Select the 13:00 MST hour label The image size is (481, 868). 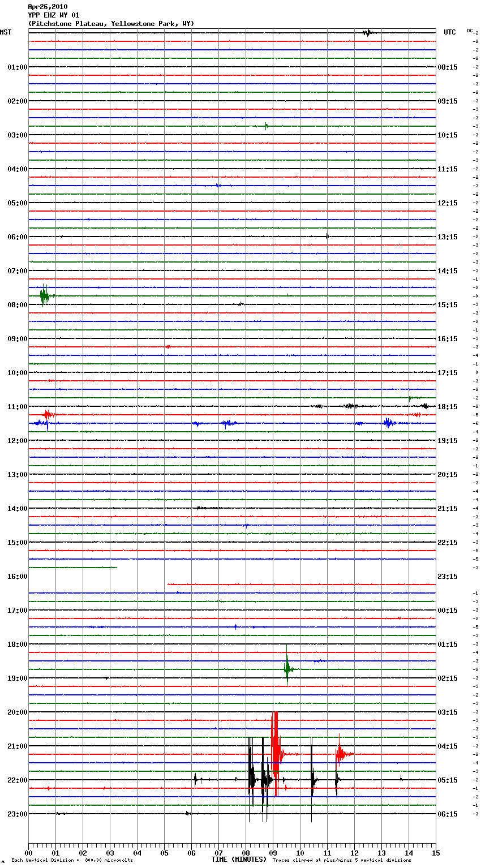tap(18, 475)
